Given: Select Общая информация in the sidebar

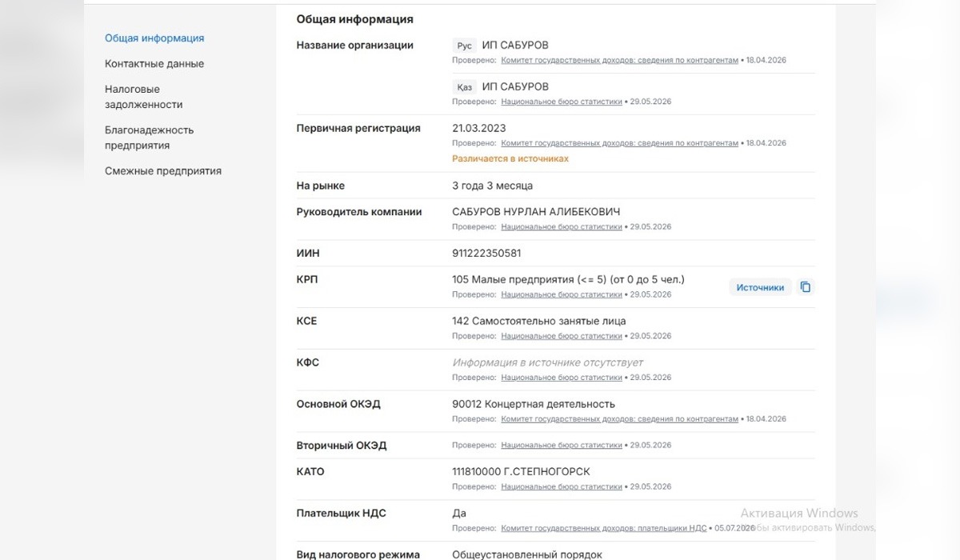Looking at the screenshot, I should [x=154, y=38].
